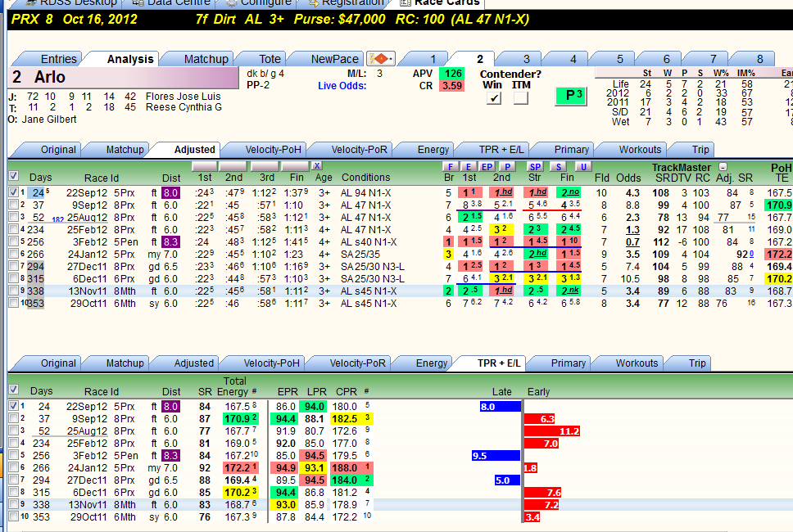Click the blank button above the 1st column
793x532 pixels.
pos(205,166)
